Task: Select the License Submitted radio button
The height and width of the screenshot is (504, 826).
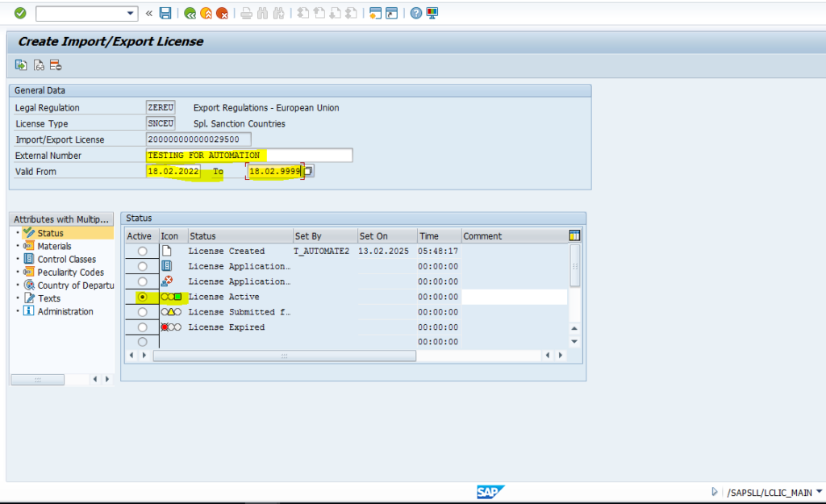Action: [x=142, y=312]
